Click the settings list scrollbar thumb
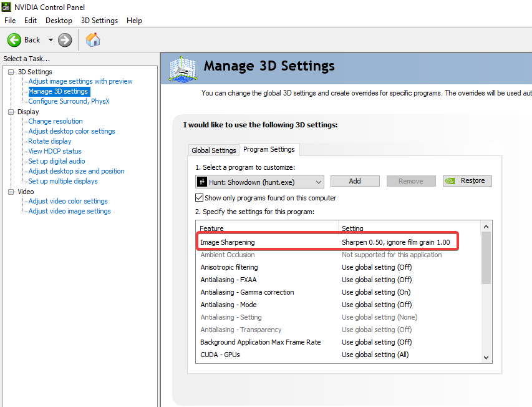The width and height of the screenshot is (532, 407). point(486,257)
